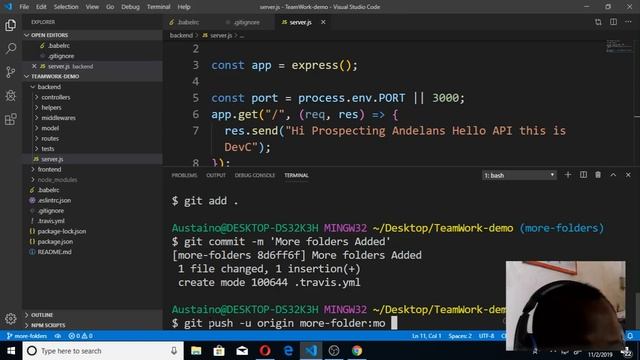Expand the node_modules folder

[93, 180]
